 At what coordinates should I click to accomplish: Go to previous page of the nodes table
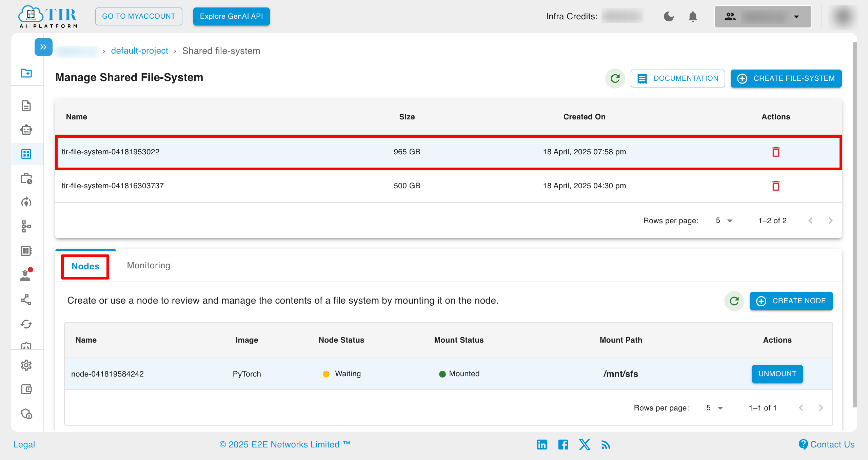pyautogui.click(x=801, y=408)
